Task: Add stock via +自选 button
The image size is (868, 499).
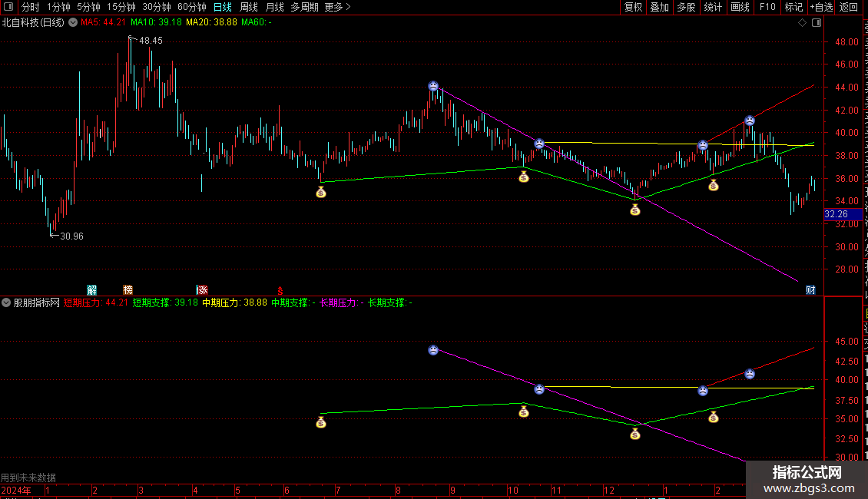Action: coord(821,7)
